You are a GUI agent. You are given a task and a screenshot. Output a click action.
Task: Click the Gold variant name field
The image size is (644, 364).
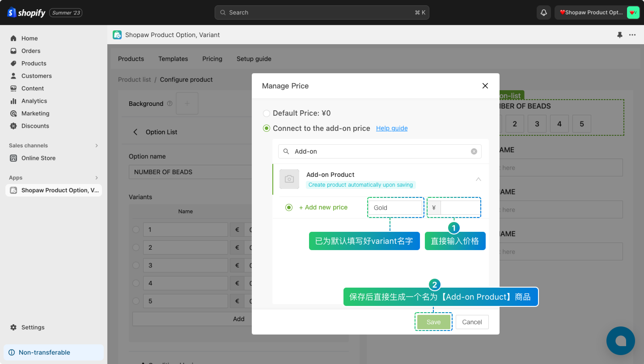(x=395, y=207)
